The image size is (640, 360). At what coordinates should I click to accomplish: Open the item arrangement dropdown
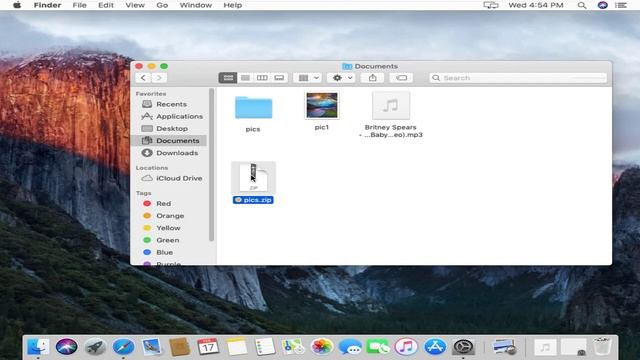(308, 78)
